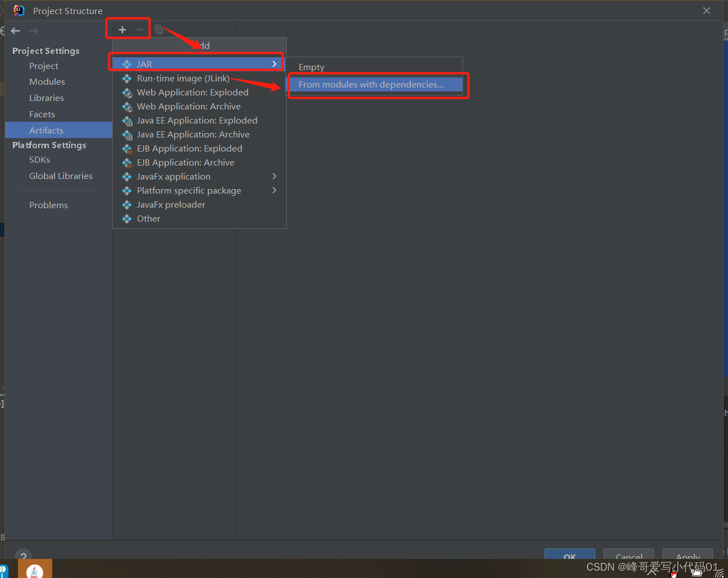Click the Web Application: Archive icon
This screenshot has width=728, height=578.
(127, 107)
